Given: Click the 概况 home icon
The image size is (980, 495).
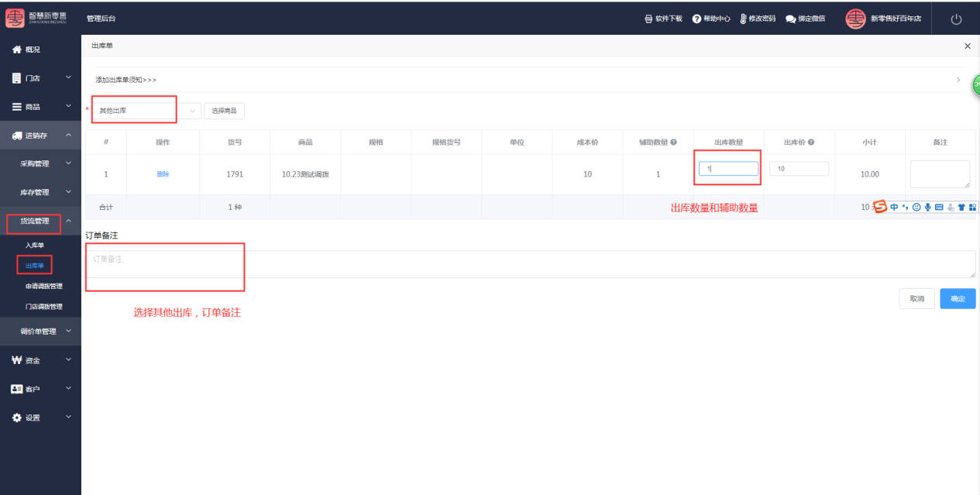Looking at the screenshot, I should click(16, 50).
